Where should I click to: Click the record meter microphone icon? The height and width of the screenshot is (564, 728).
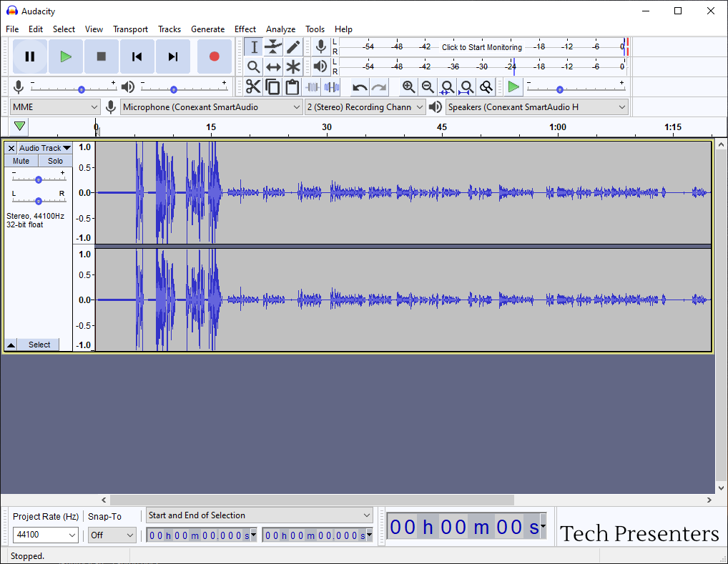[320, 47]
